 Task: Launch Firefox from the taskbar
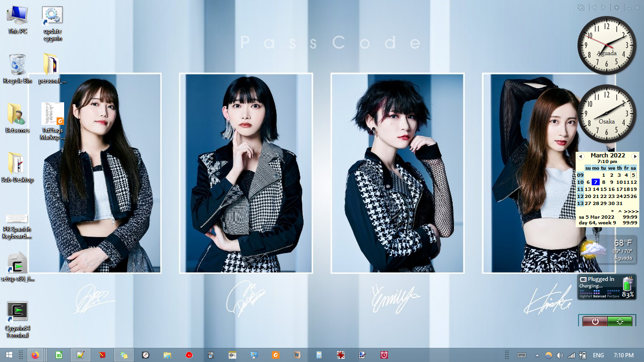click(35, 355)
